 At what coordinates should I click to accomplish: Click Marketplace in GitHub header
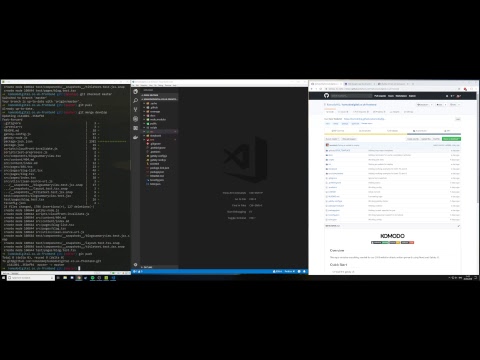click(401, 96)
